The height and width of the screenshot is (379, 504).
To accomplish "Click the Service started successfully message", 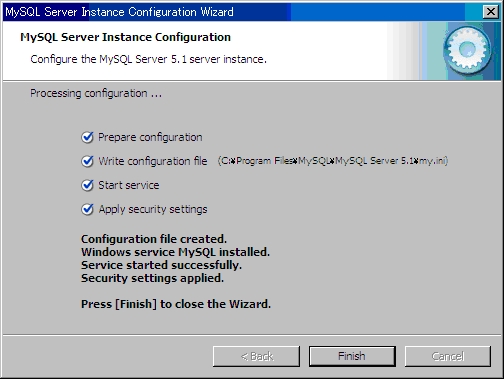I will [161, 265].
